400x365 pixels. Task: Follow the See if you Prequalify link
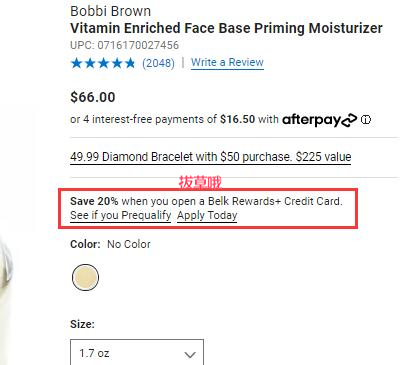pyautogui.click(x=121, y=215)
